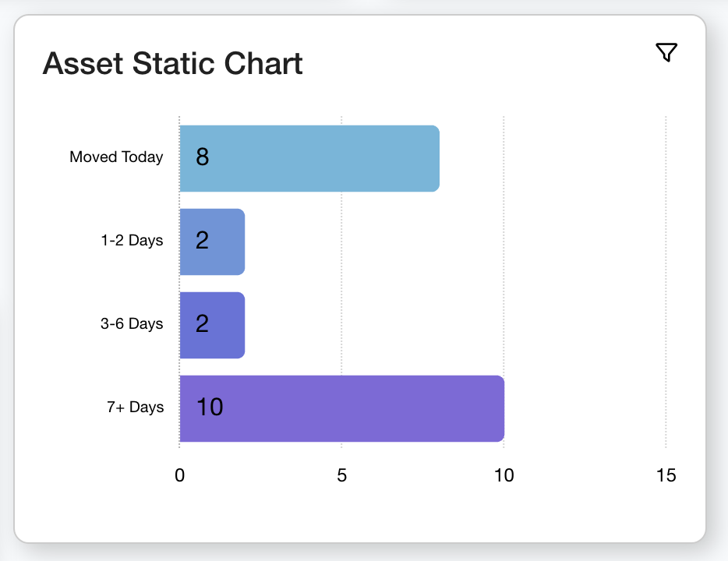Click the 5 tick on the x-axis
The width and height of the screenshot is (728, 561).
341,475
